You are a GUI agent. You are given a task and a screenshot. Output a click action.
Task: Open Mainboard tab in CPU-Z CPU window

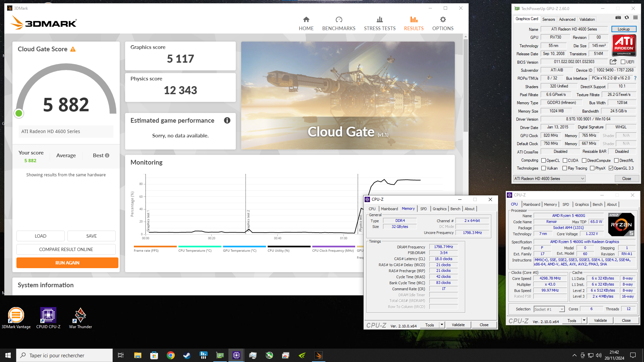coord(531,204)
